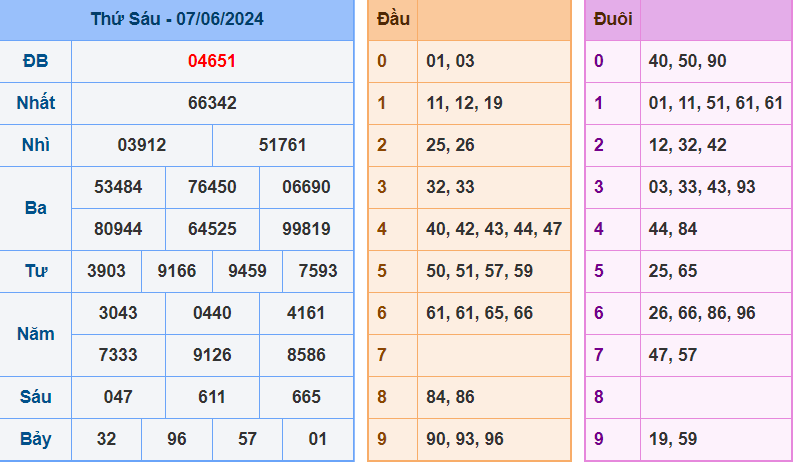This screenshot has width=793, height=462.
Task: Click Đuôi row 0 values 40, 50, 90
Action: (x=687, y=61)
